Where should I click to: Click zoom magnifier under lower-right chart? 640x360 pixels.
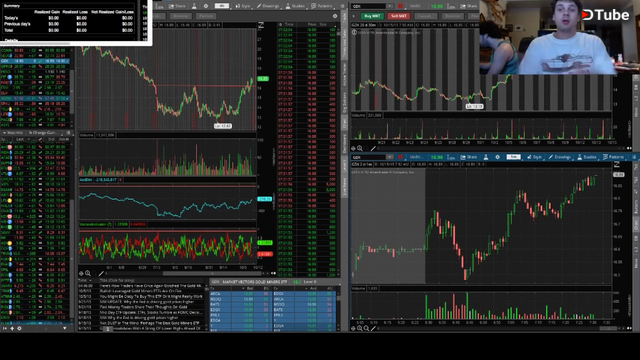360,328
